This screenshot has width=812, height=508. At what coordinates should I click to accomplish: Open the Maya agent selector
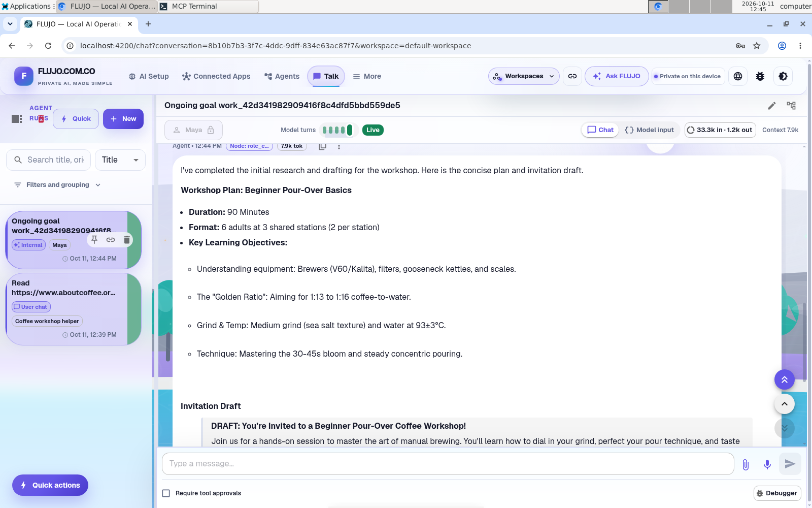pos(193,130)
